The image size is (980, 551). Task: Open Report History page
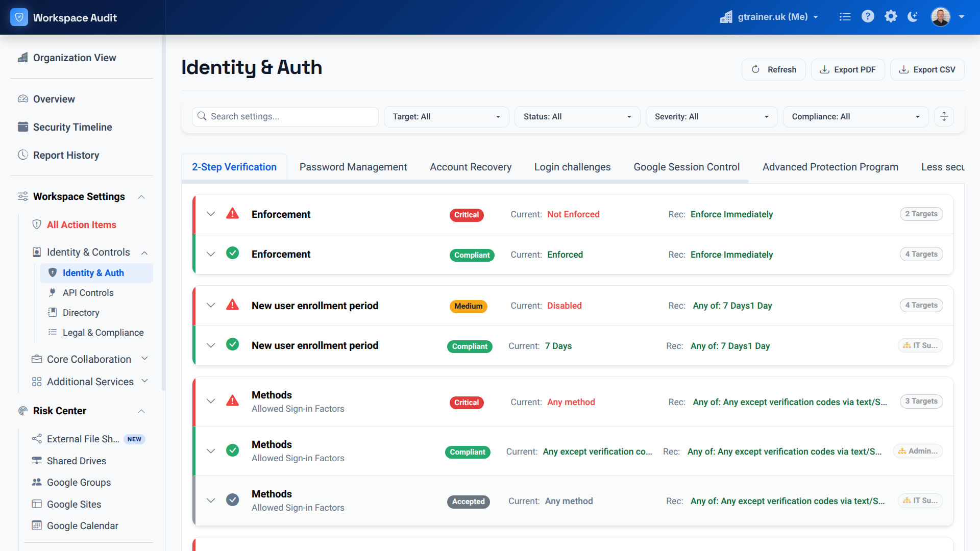click(66, 155)
